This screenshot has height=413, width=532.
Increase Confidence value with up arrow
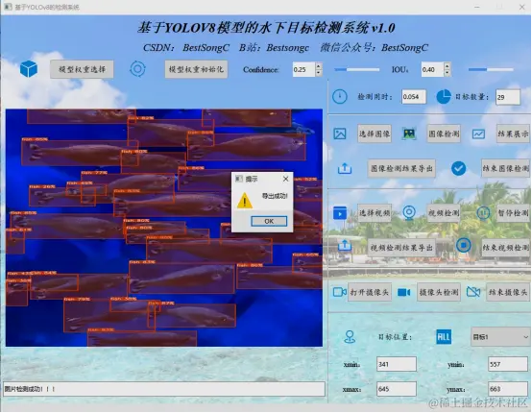pos(318,66)
